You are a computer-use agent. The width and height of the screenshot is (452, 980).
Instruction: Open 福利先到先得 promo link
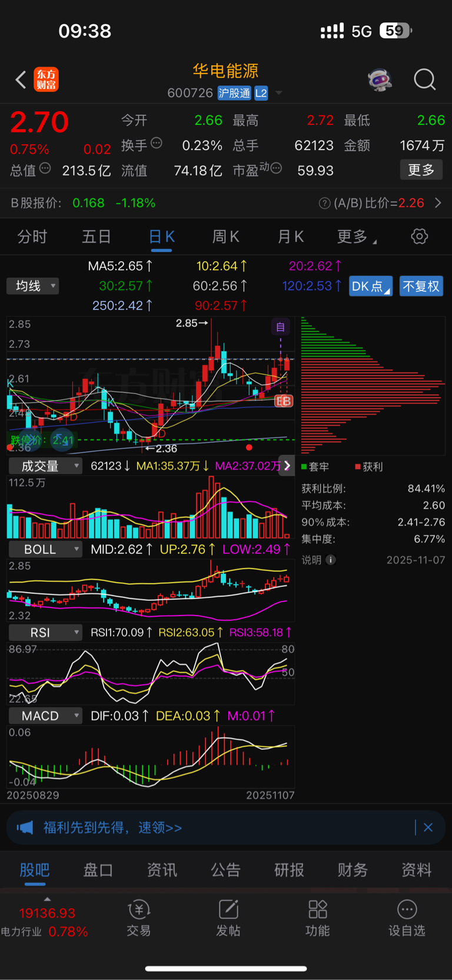click(x=113, y=828)
